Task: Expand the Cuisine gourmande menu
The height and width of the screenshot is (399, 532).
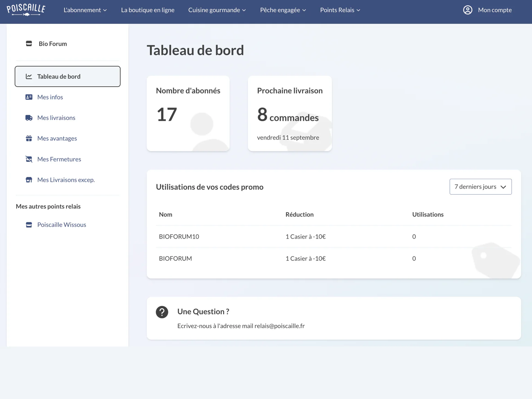Action: [217, 10]
